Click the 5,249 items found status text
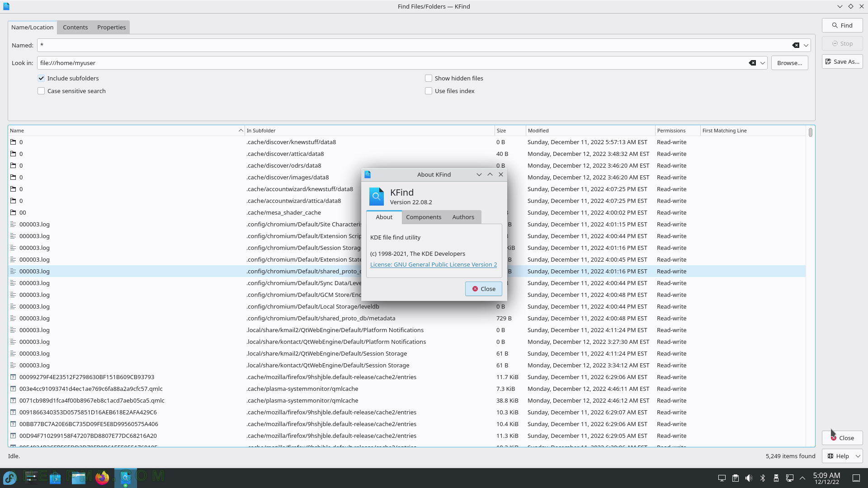 790,456
